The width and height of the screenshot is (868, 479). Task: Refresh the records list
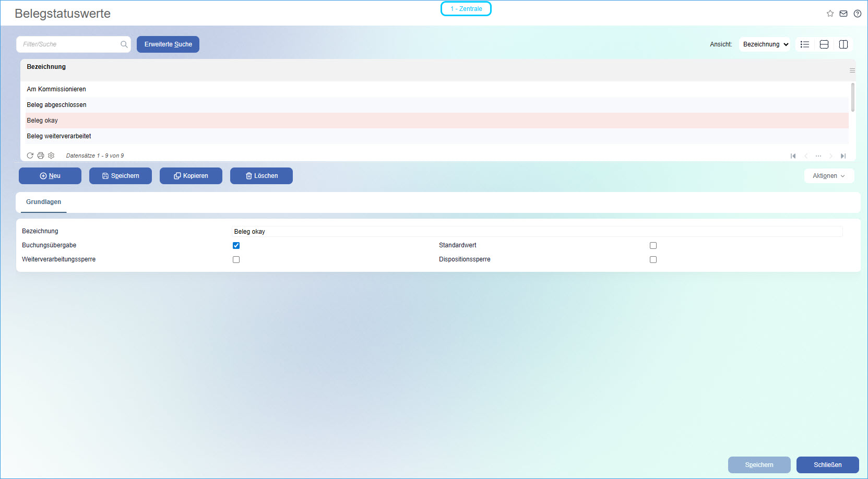pos(30,155)
